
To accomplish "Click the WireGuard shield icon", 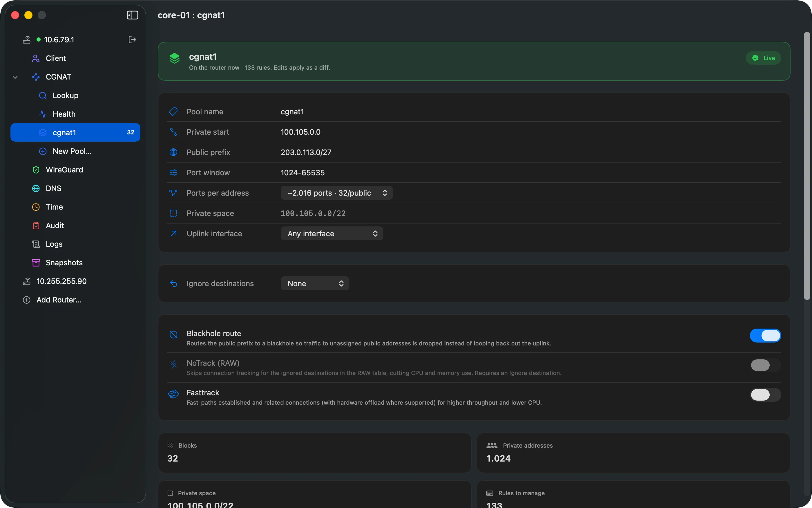I will click(36, 170).
